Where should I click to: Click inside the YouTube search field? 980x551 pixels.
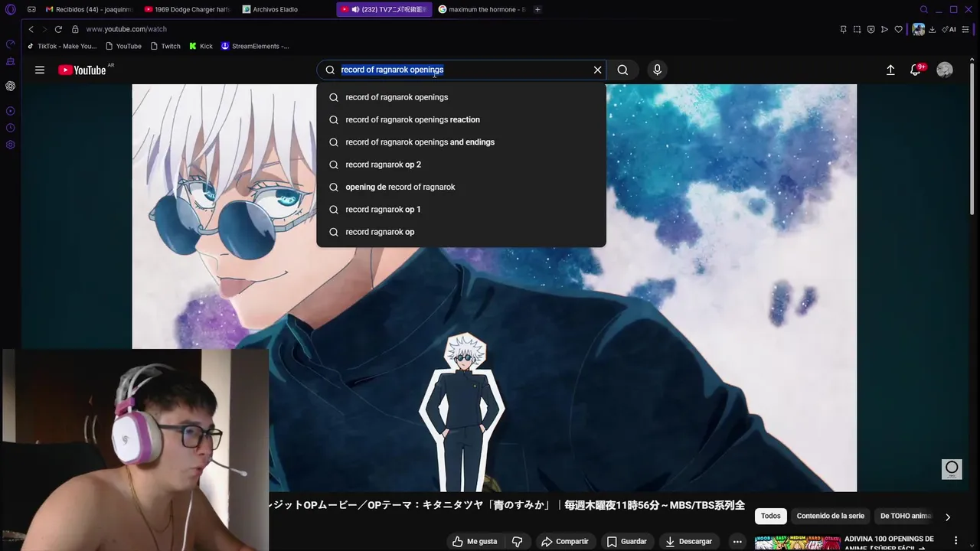(x=462, y=70)
